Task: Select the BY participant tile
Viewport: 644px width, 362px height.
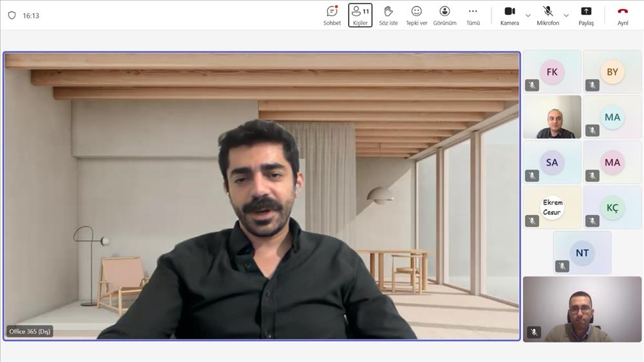Action: [612, 71]
